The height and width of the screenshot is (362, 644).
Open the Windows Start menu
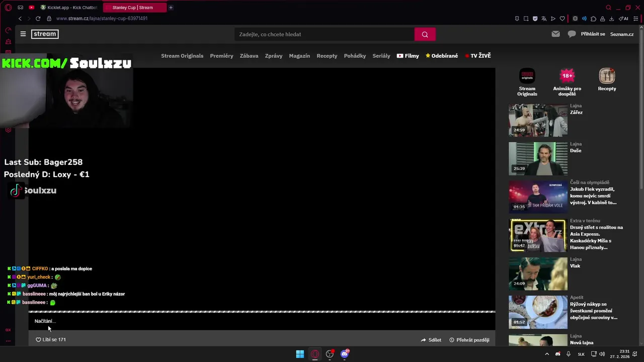click(300, 354)
